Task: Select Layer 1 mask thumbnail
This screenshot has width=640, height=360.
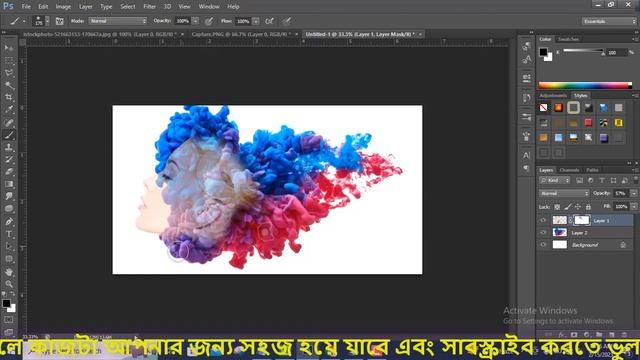Action: (x=582, y=220)
